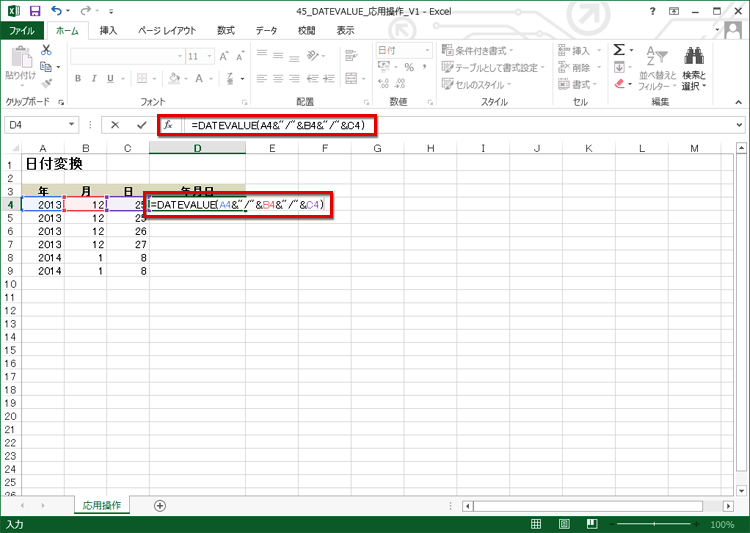Switch to the 表示 ribbon tab
The width and height of the screenshot is (750, 533).
tap(345, 31)
